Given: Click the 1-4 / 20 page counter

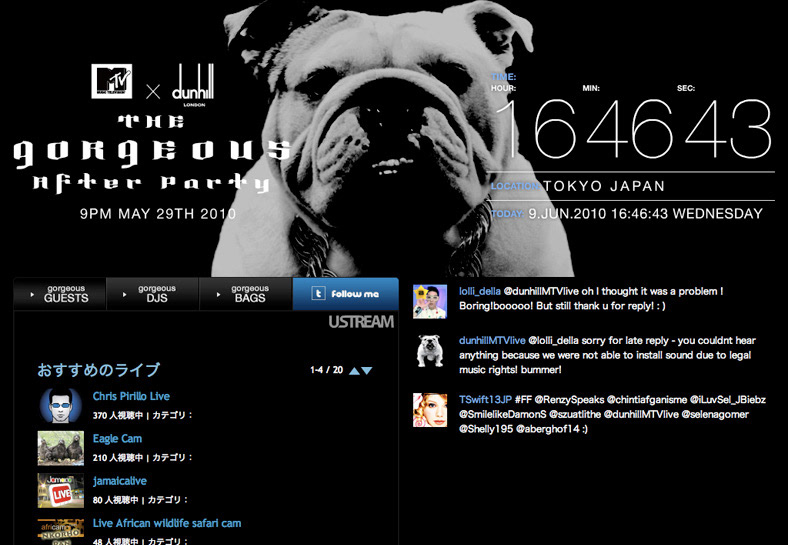Looking at the screenshot, I should coord(327,370).
